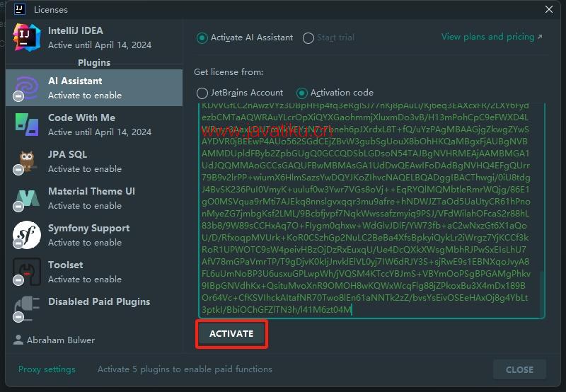The height and width of the screenshot is (392, 566).
Task: Click the CLOSE button at the bottom
Action: pyautogui.click(x=519, y=369)
